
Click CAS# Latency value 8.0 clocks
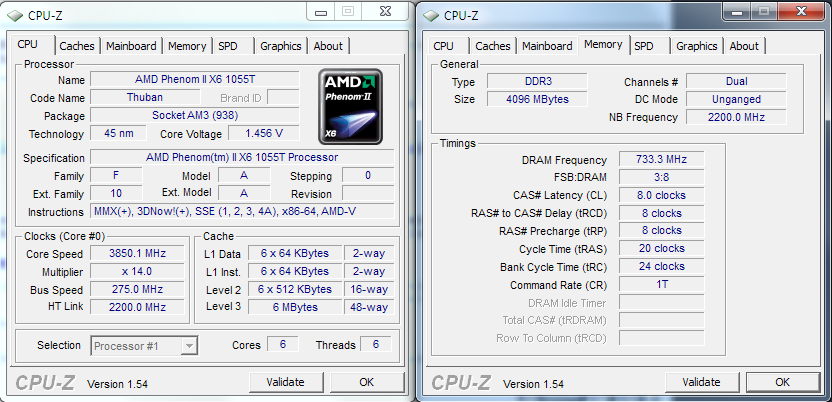pos(661,195)
